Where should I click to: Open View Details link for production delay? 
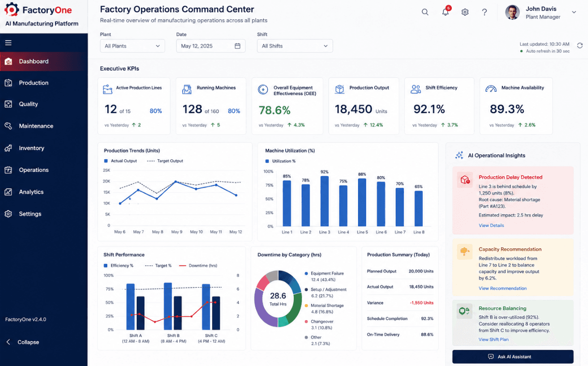pyautogui.click(x=491, y=225)
